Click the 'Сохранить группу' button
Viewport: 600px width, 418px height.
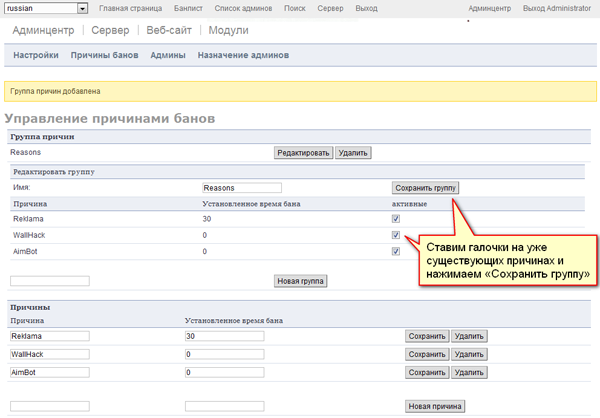(425, 187)
